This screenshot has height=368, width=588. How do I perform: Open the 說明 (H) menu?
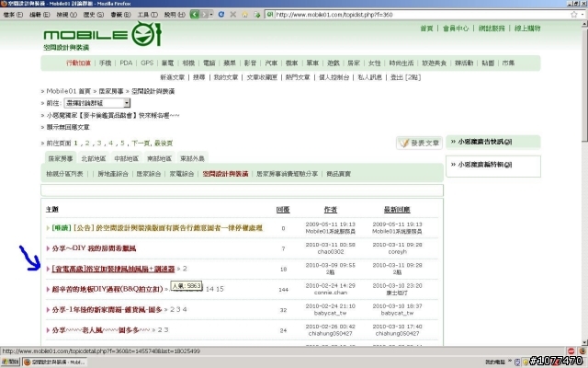[x=175, y=15]
